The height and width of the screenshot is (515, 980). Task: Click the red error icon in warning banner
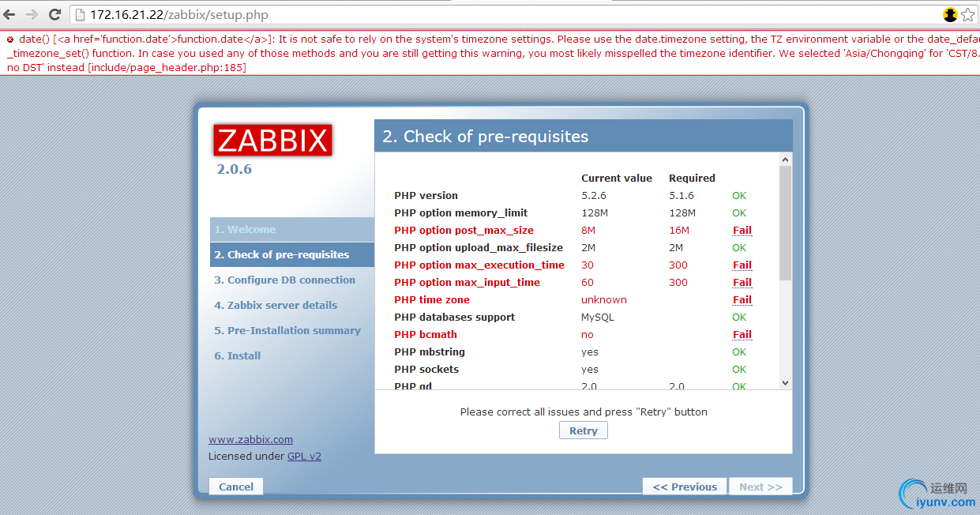click(x=10, y=39)
